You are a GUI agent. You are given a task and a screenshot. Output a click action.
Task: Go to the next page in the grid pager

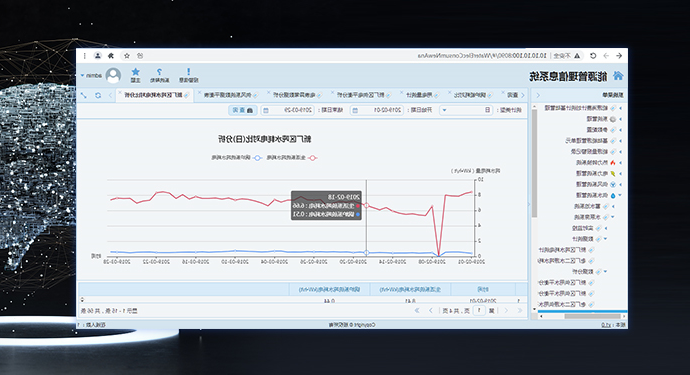point(431,311)
